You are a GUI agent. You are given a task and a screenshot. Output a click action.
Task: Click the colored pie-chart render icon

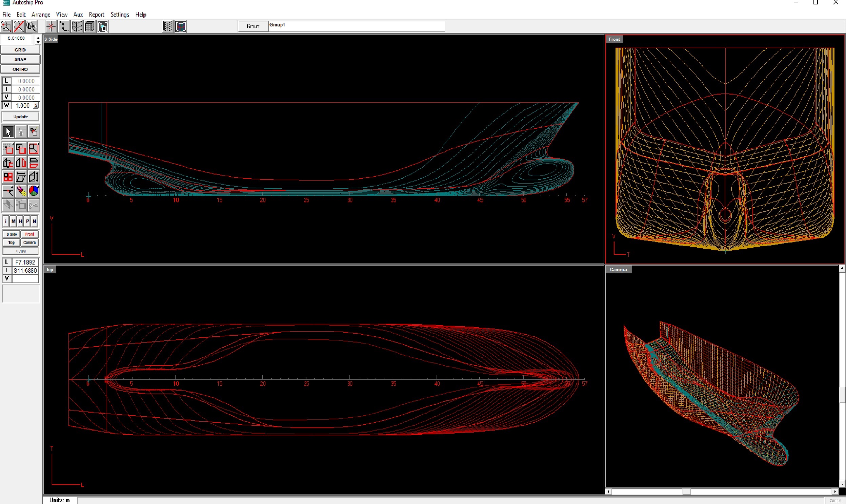click(34, 191)
